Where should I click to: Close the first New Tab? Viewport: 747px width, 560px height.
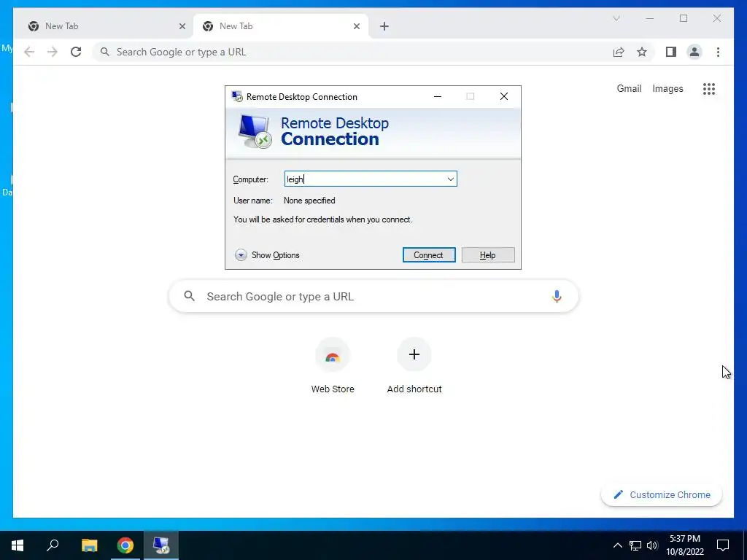coord(182,26)
